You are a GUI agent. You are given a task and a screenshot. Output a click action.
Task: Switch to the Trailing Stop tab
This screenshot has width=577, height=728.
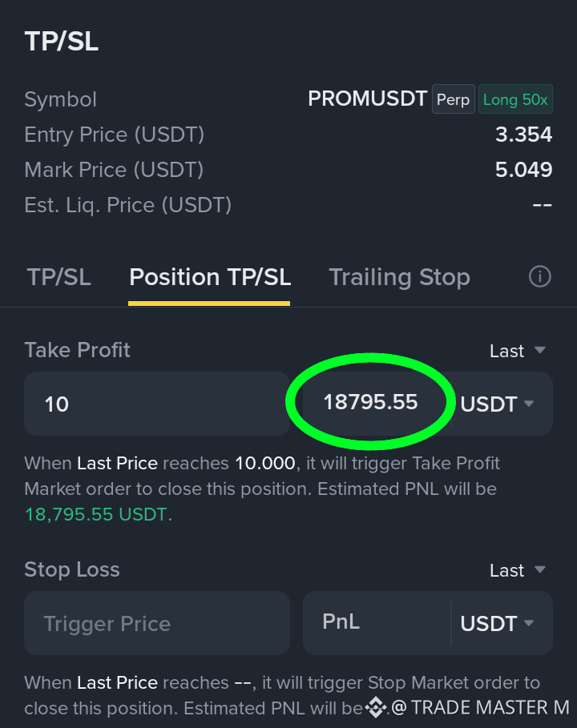click(400, 277)
